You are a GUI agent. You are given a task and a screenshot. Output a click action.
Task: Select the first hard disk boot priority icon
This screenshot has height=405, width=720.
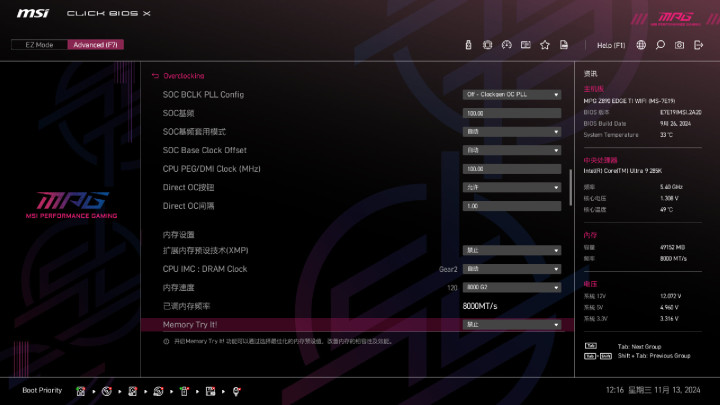80,391
